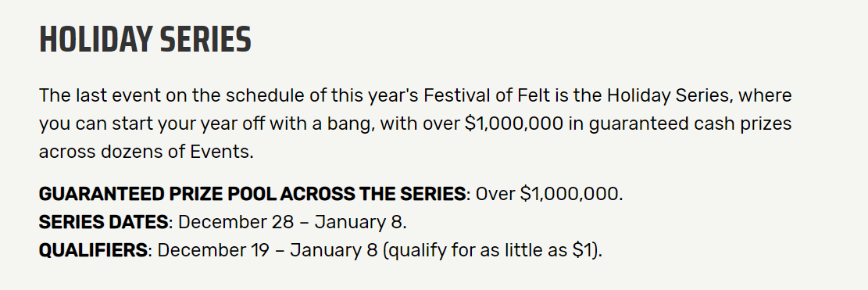Screen dimensions: 868x290
Task: Click the HOLIDAY SERIES heading
Action: click(145, 40)
